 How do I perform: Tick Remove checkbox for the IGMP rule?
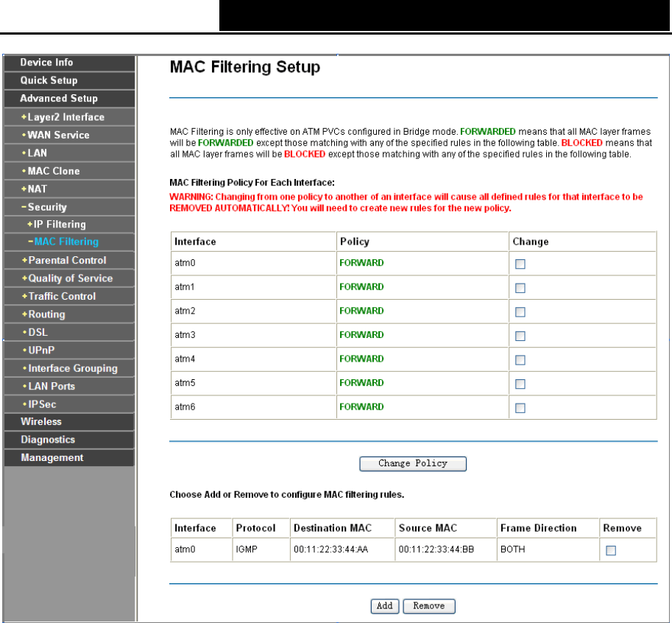click(x=611, y=550)
